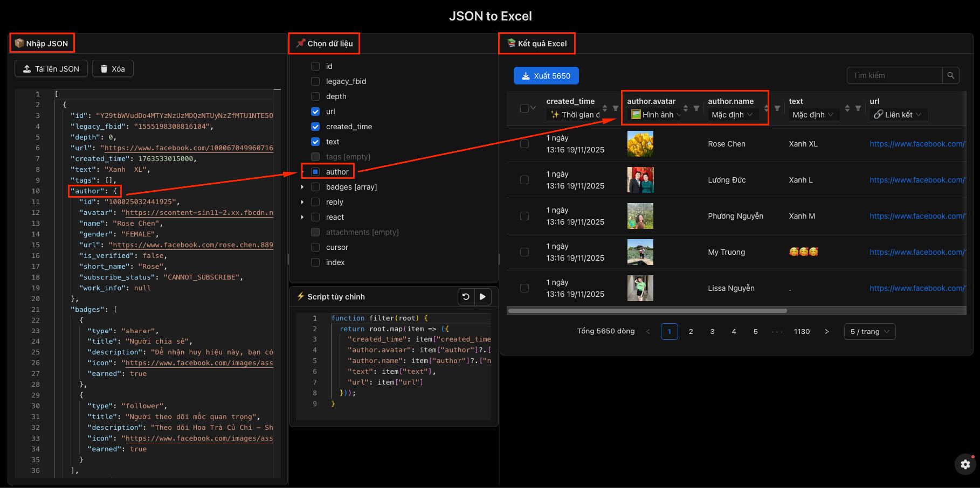Go to page 2
The height and width of the screenshot is (488, 980).
(x=691, y=331)
